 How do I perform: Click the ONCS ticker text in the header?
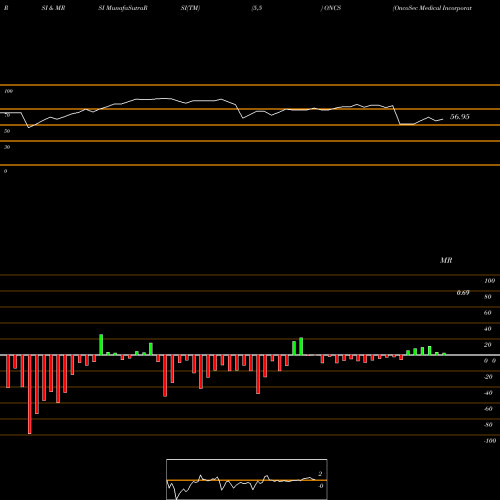pos(332,8)
